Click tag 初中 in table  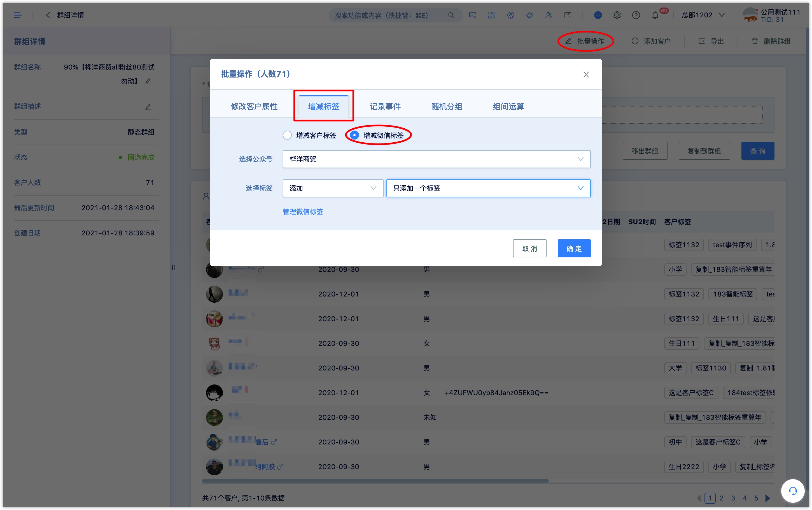(675, 442)
